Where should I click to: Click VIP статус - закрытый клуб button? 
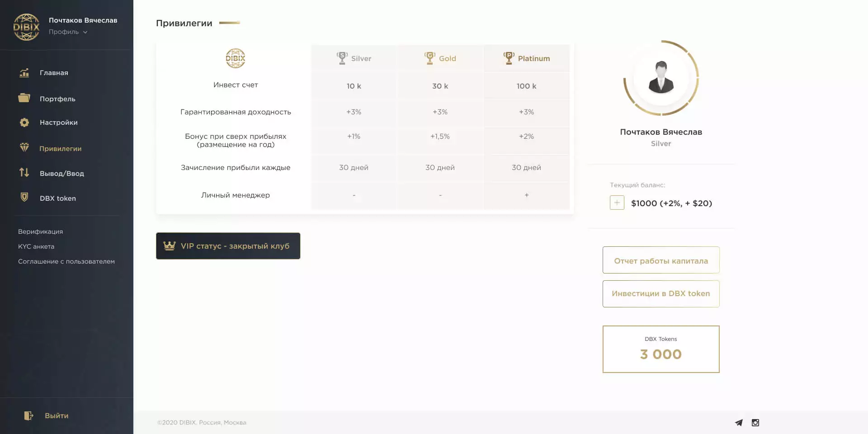pos(228,246)
